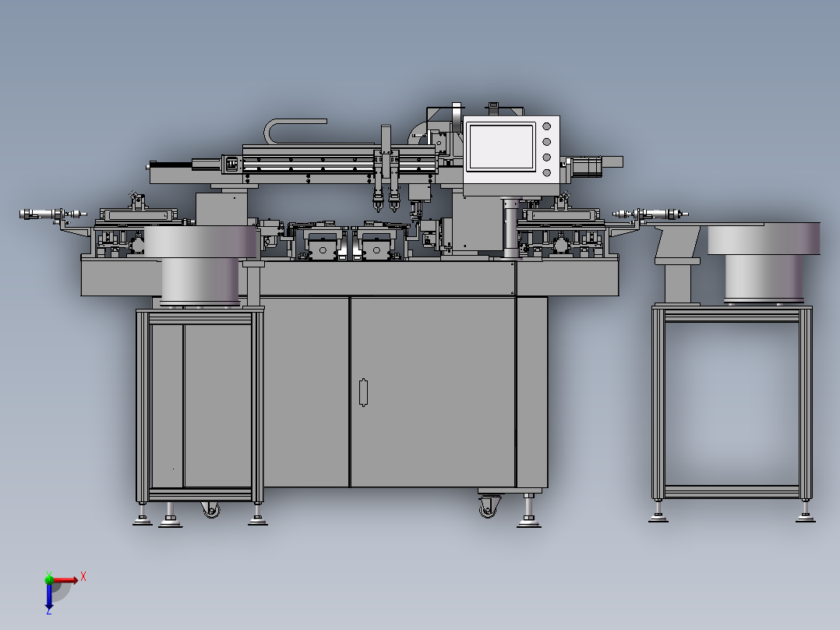Select the left fixture nest on the worktable
Viewport: 840px width, 630px height.
(x=320, y=241)
